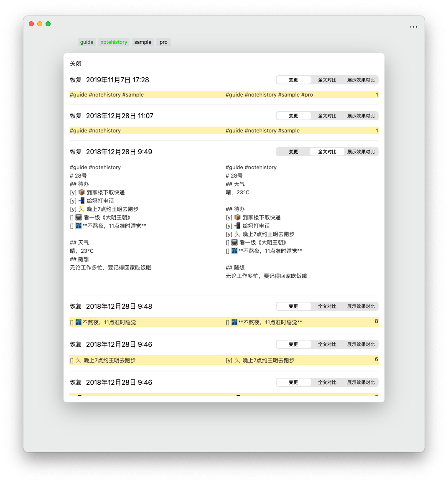This screenshot has height=483, width=448.
Task: Choose 展示效果对比 for first 9:46 entry
Action: tap(361, 344)
